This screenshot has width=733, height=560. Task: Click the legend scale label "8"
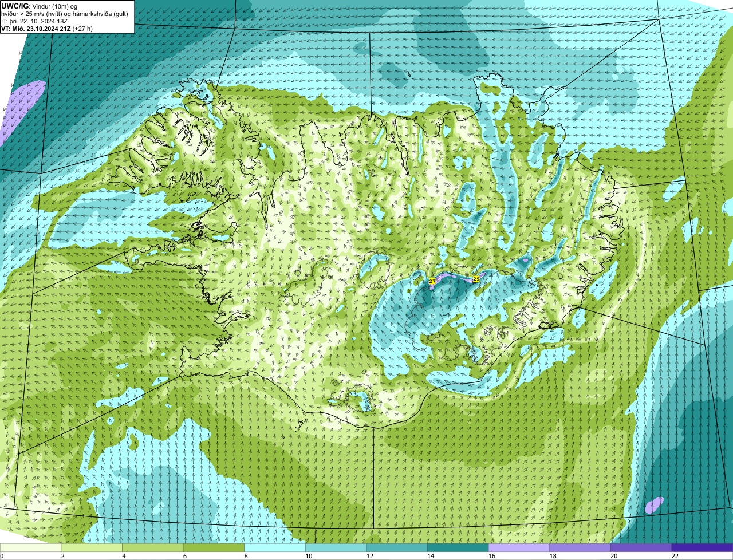(x=246, y=556)
